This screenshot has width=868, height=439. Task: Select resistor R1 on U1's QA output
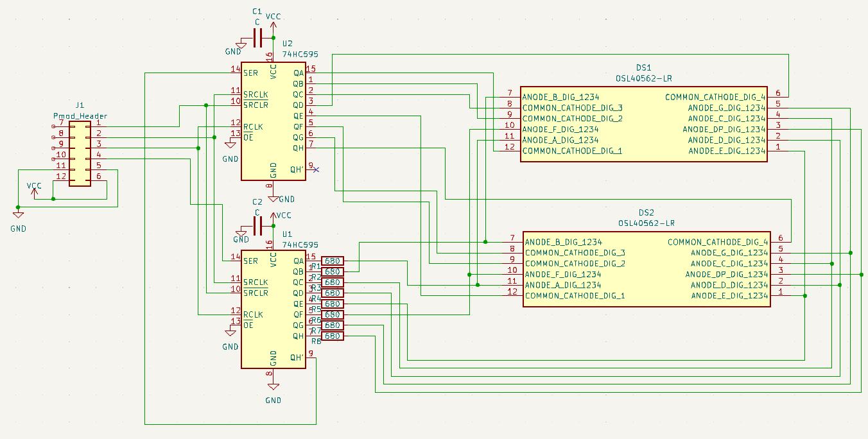333,261
